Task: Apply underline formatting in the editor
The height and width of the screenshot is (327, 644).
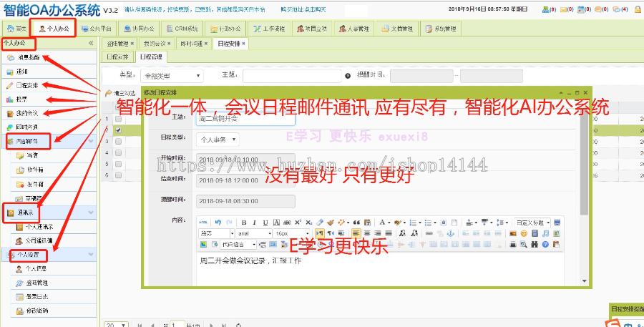Action: (265, 223)
